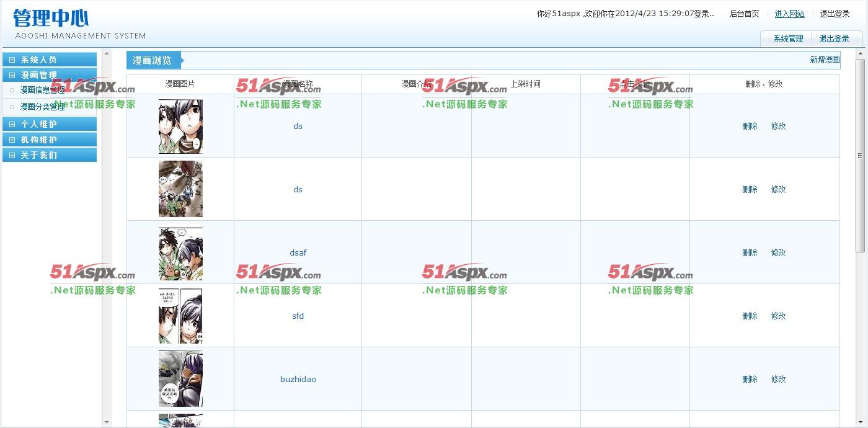Click the 你好51aspx welcome message
Viewport: 868px width, 428px height.
[x=626, y=14]
